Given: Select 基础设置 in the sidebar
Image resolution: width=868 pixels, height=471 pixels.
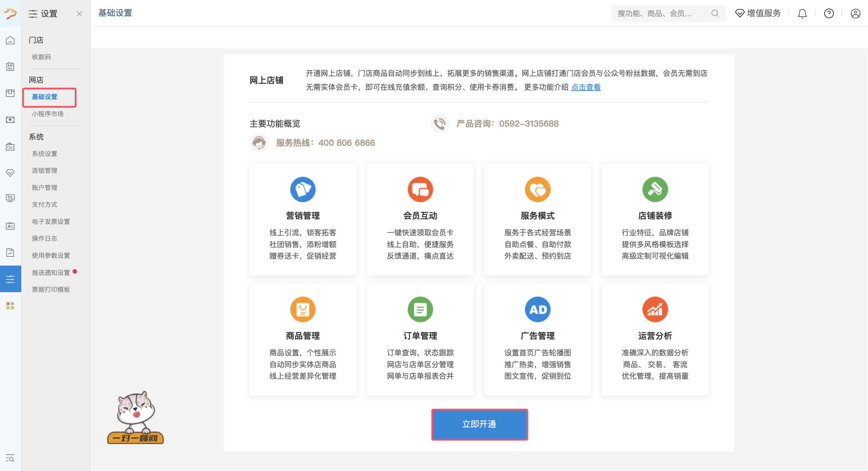Looking at the screenshot, I should point(45,97).
